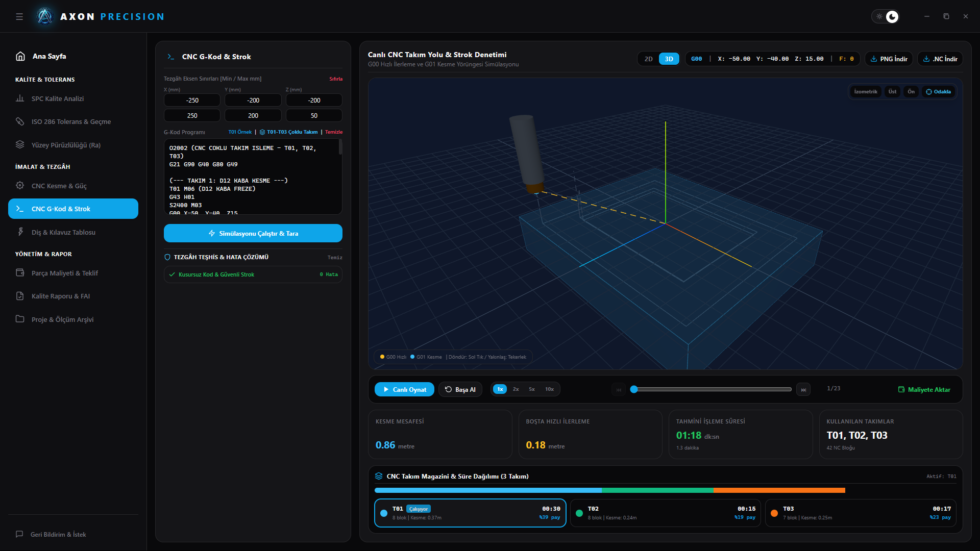Select the Üst camera view

point(892,92)
